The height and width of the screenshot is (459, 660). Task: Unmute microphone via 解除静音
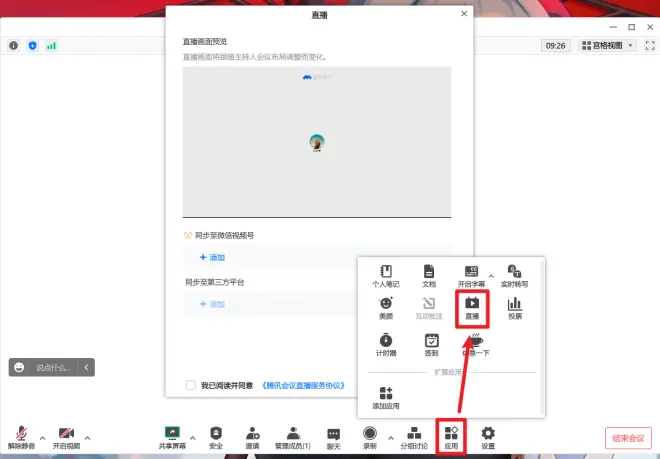tap(21, 438)
